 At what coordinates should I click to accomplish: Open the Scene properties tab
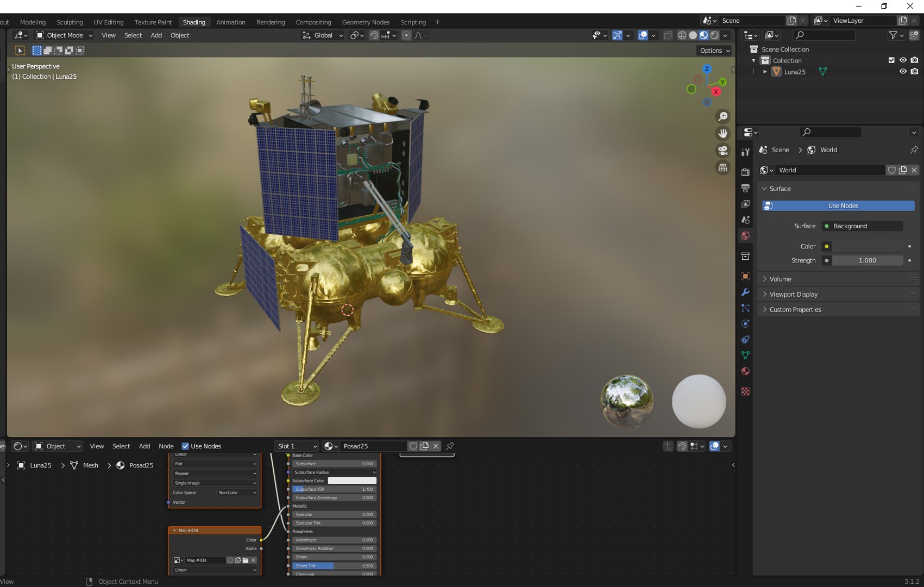click(745, 220)
